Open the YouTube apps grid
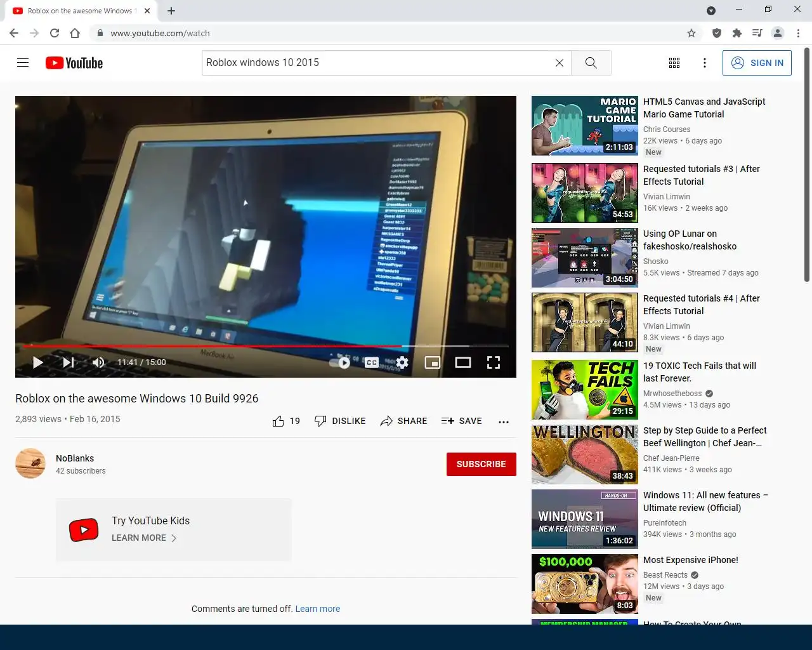812x650 pixels. coord(674,63)
